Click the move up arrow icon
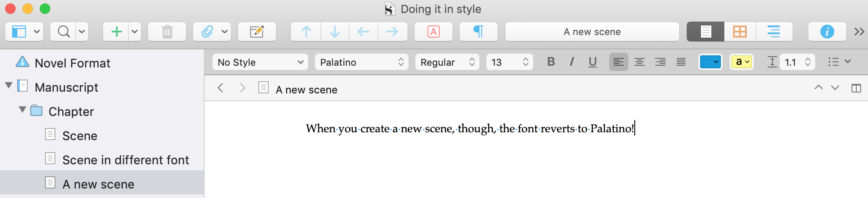 [x=306, y=32]
